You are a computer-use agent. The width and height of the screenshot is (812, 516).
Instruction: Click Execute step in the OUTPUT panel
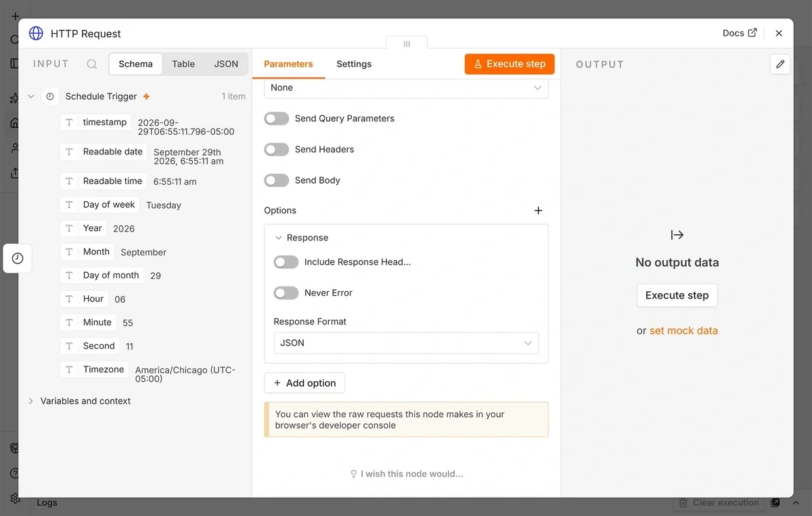[677, 295]
